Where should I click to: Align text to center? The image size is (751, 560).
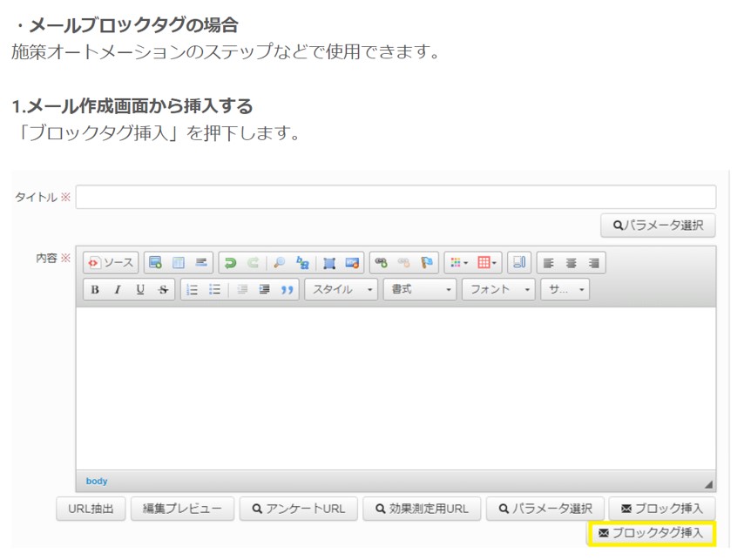point(572,263)
